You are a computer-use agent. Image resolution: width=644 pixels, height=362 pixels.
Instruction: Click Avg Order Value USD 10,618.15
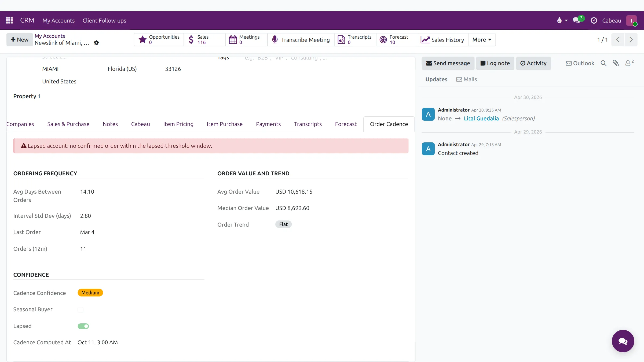tap(294, 192)
